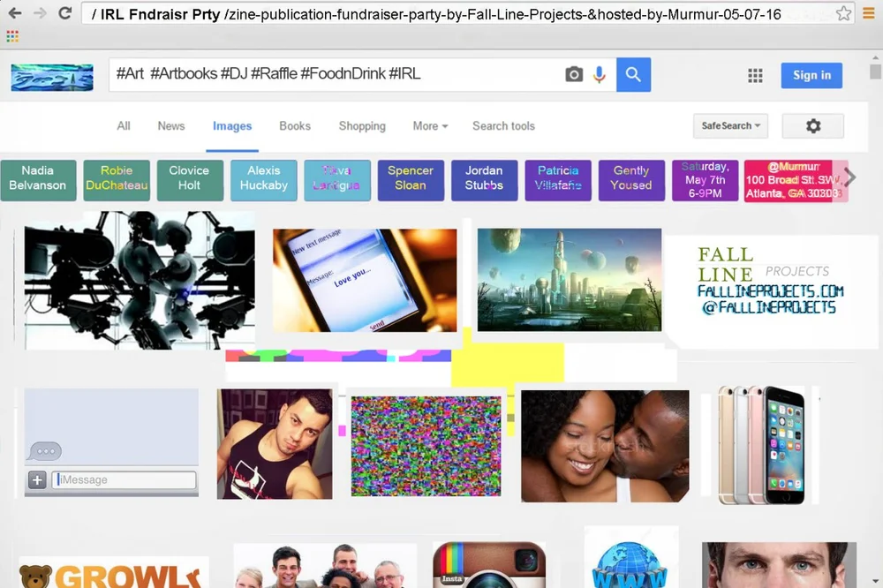Open the Google apps grid icon
The height and width of the screenshot is (588, 883).
click(x=755, y=75)
